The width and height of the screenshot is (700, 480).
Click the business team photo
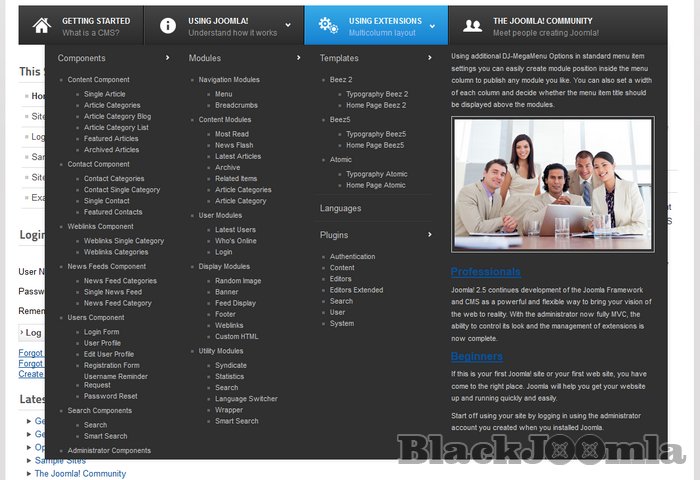552,183
